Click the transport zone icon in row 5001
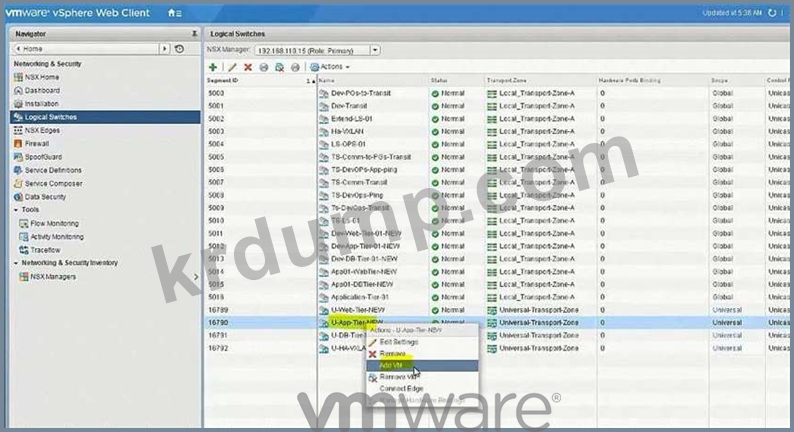Screen dimensions: 794x432 tap(492, 106)
